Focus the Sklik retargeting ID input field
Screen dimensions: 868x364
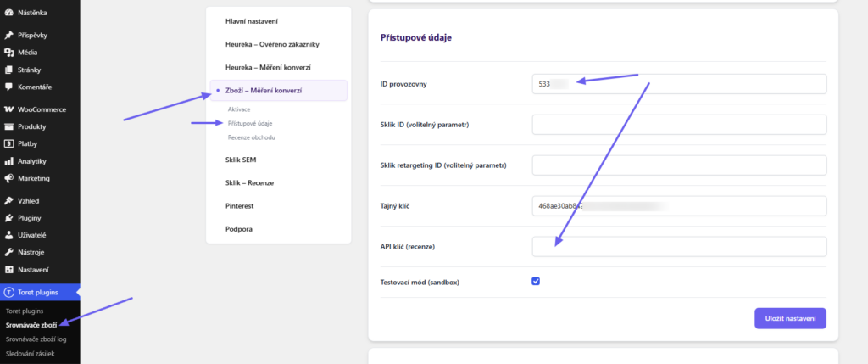point(679,165)
